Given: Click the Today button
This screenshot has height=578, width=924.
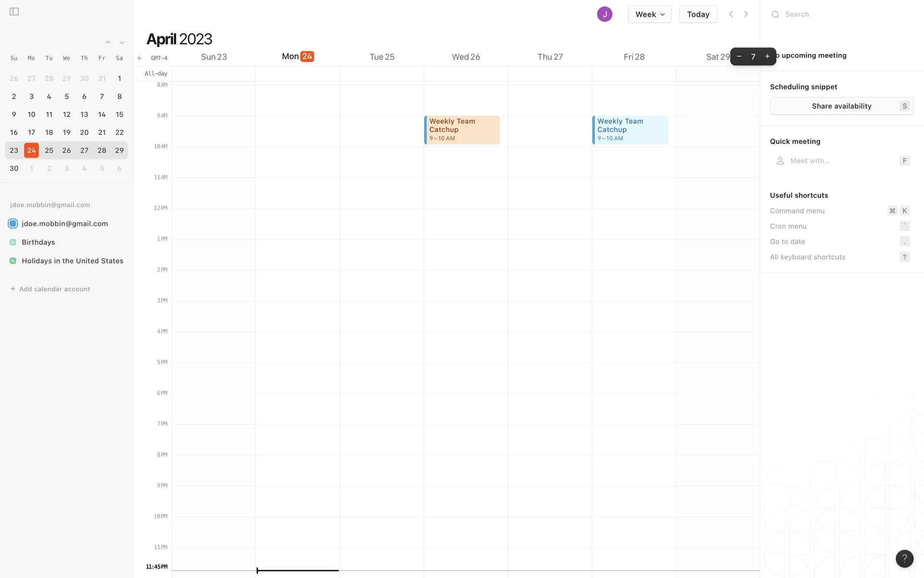Looking at the screenshot, I should point(698,14).
